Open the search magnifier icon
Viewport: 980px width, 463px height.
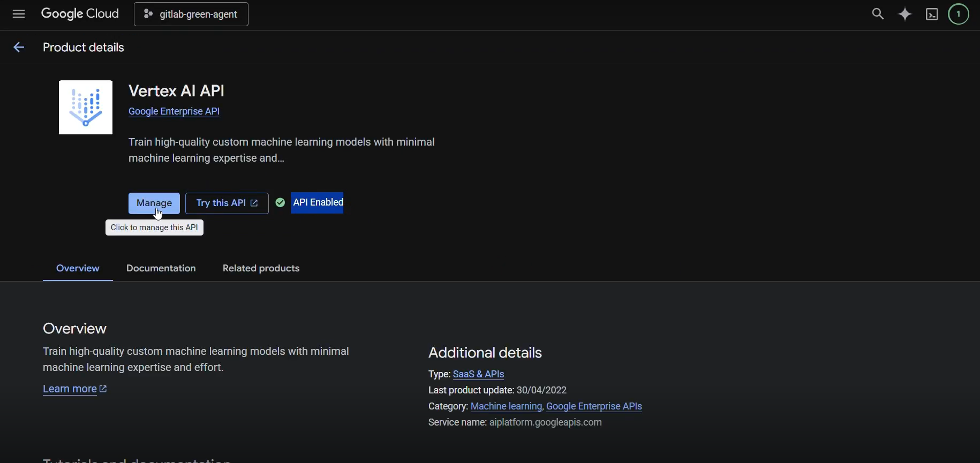pos(878,14)
